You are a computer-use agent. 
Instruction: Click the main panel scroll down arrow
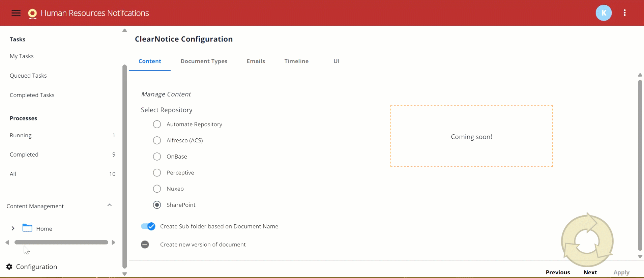pos(640,256)
